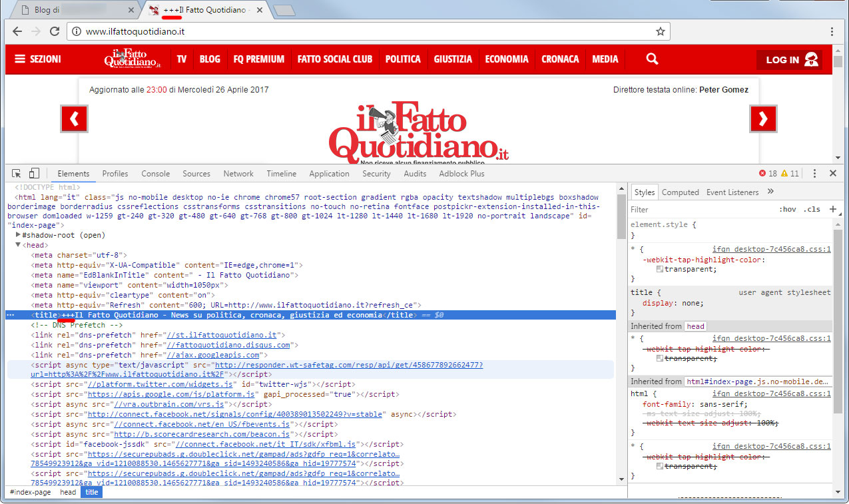Open the Adblock Plus DevTools tab
This screenshot has height=504, width=849.
[x=461, y=174]
